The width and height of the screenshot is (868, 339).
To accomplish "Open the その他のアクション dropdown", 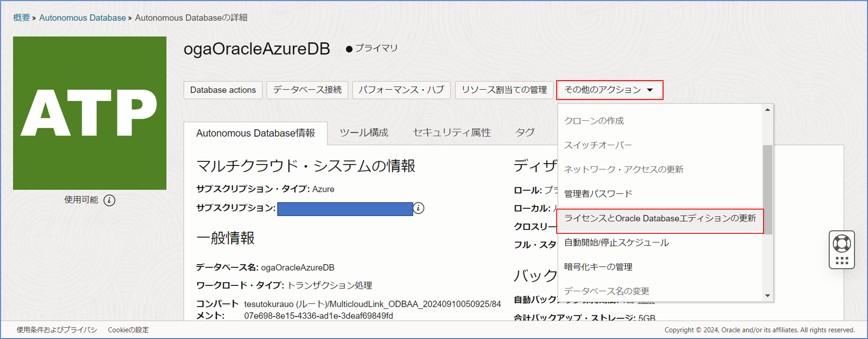I will (x=609, y=90).
